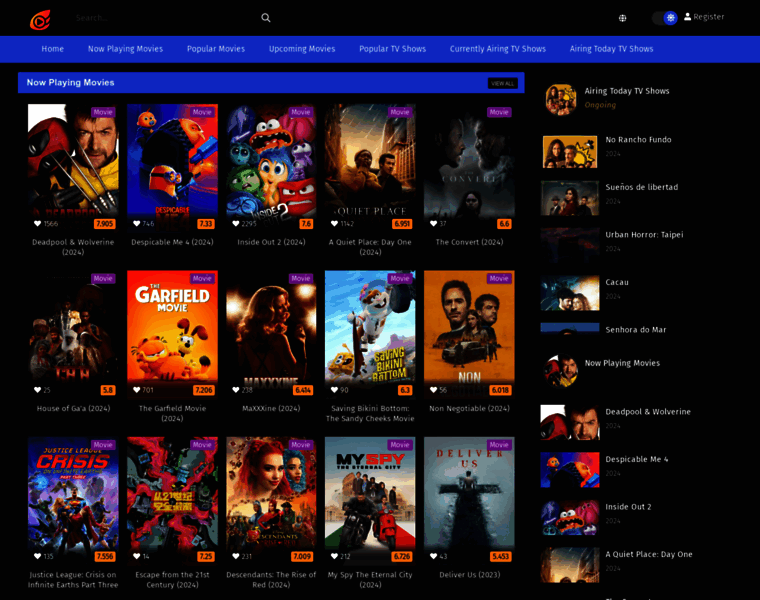Like Saving Bikini Bottom heart icon
The width and height of the screenshot is (760, 600).
click(x=334, y=390)
